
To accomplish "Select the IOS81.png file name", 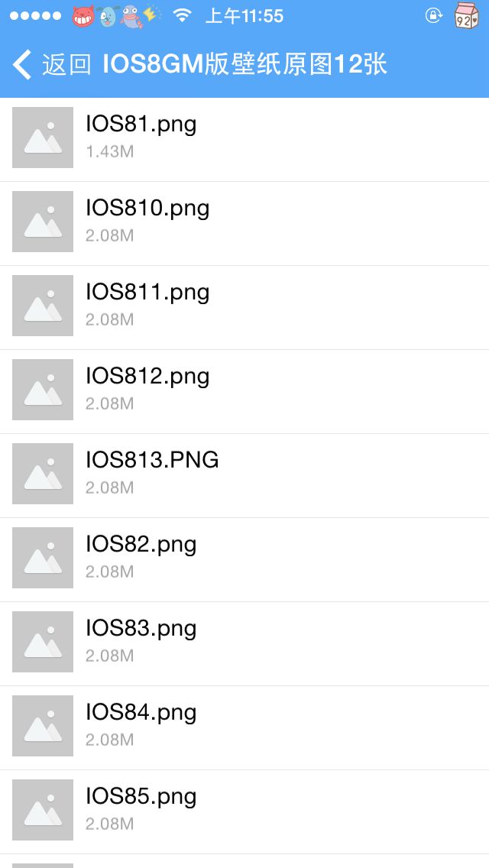I will (x=141, y=125).
